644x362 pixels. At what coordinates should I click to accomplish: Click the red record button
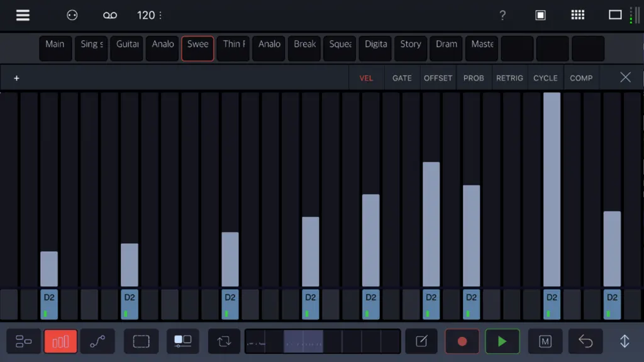(462, 341)
